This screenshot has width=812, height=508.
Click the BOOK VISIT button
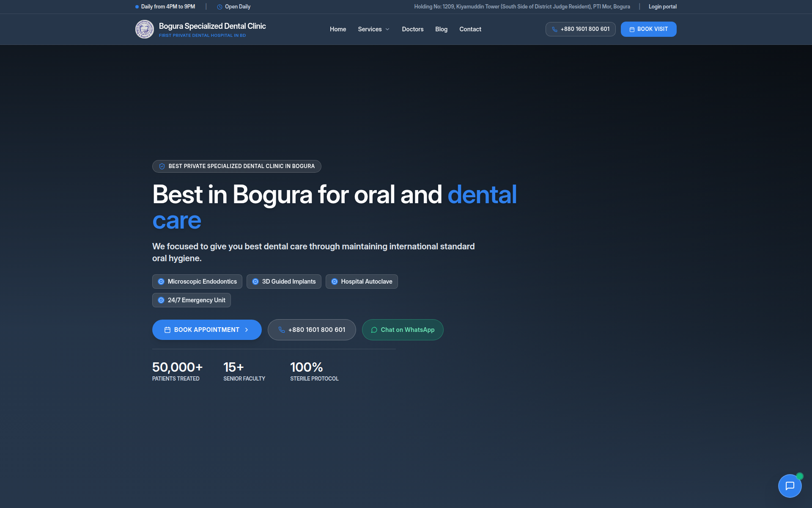pyautogui.click(x=649, y=29)
